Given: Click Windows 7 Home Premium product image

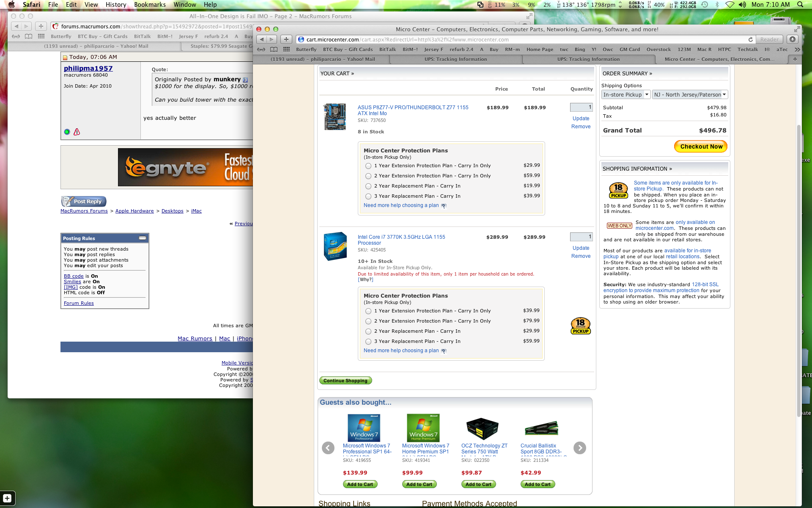Looking at the screenshot, I should (x=423, y=428).
